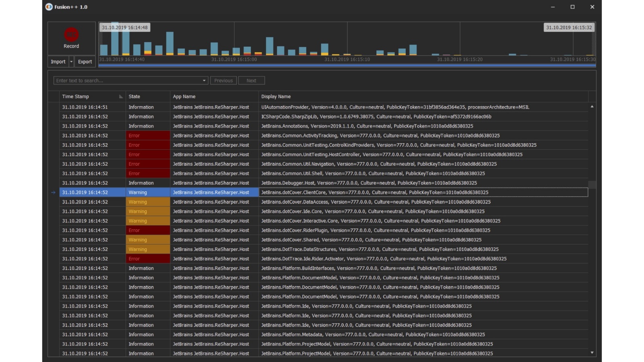Viewport: 644px width, 362px height.
Task: Select the JetBrains.Common.ActivityTracking entry
Action: [x=324, y=136]
